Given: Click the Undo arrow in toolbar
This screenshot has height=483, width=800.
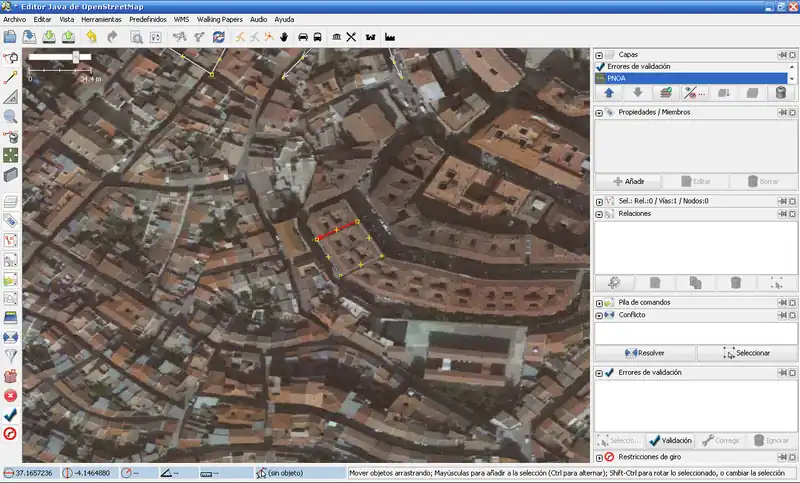Looking at the screenshot, I should click(x=91, y=37).
